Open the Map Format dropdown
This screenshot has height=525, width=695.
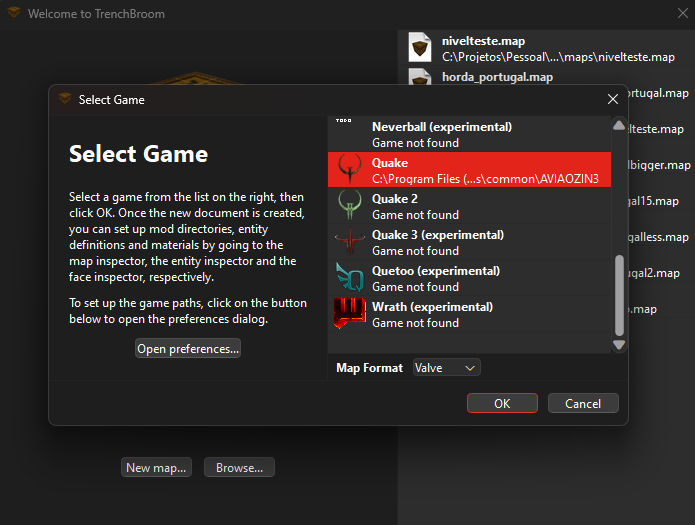point(447,368)
